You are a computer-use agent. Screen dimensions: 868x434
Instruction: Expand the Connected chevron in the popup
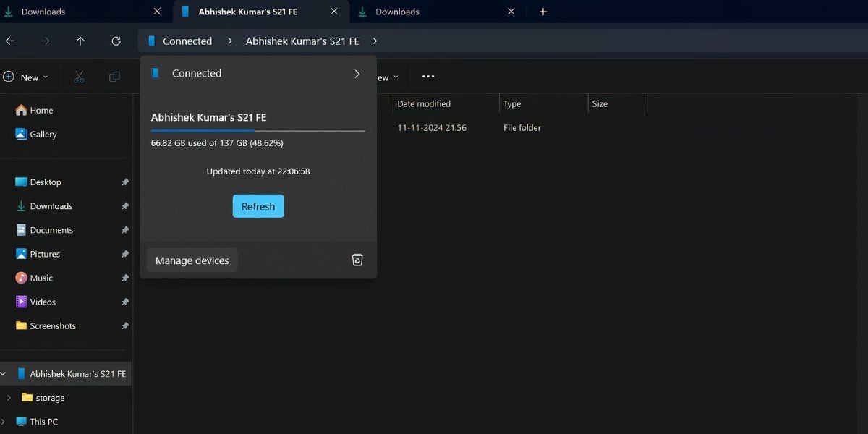pos(357,73)
